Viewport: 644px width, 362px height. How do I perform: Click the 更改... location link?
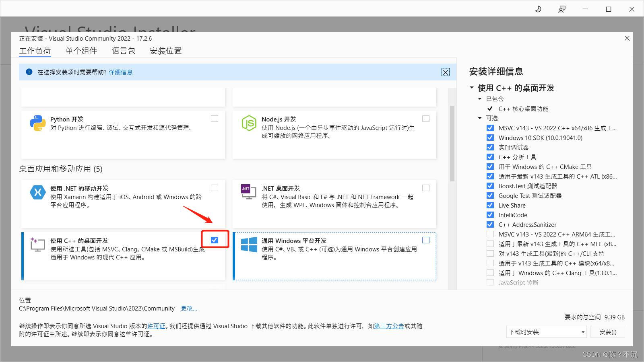[189, 308]
